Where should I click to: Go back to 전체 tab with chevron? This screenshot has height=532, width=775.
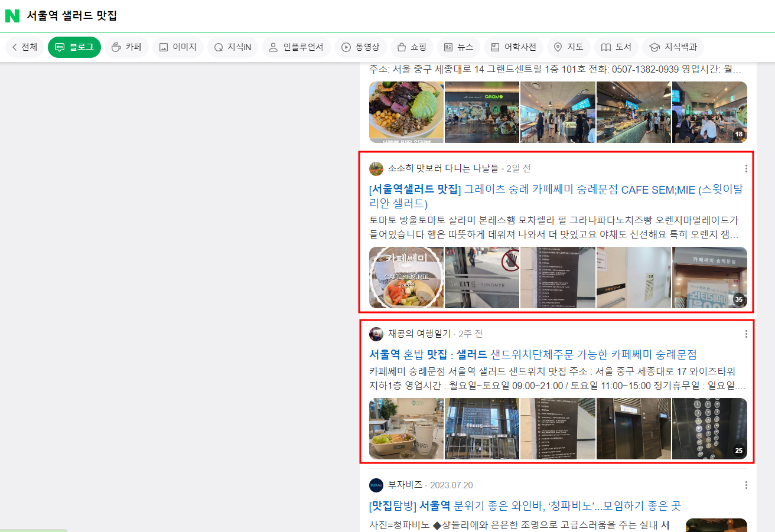pos(24,47)
